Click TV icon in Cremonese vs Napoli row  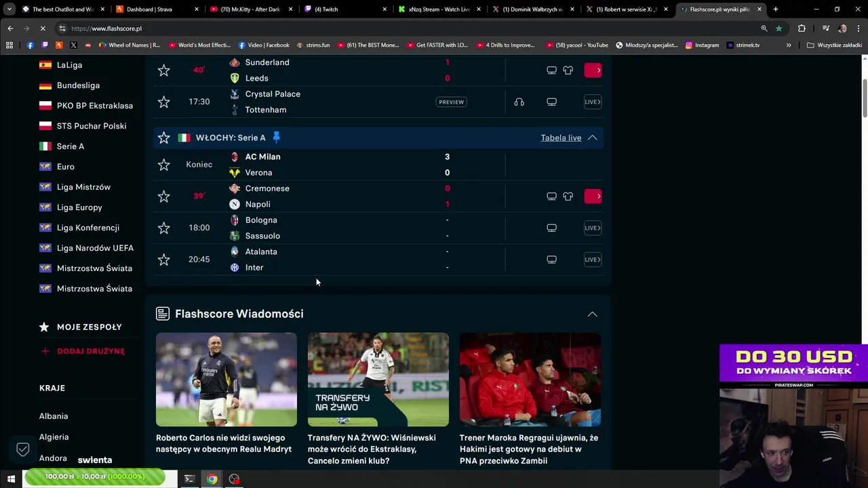tap(551, 197)
